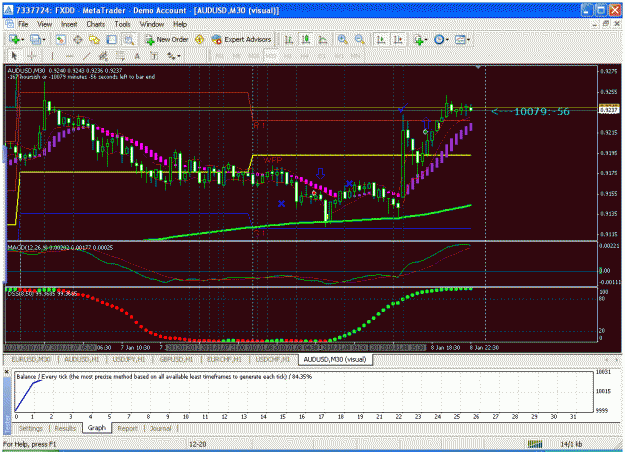The image size is (625, 452).
Task: Click the application icon beside the File menu
Action: coord(9,24)
